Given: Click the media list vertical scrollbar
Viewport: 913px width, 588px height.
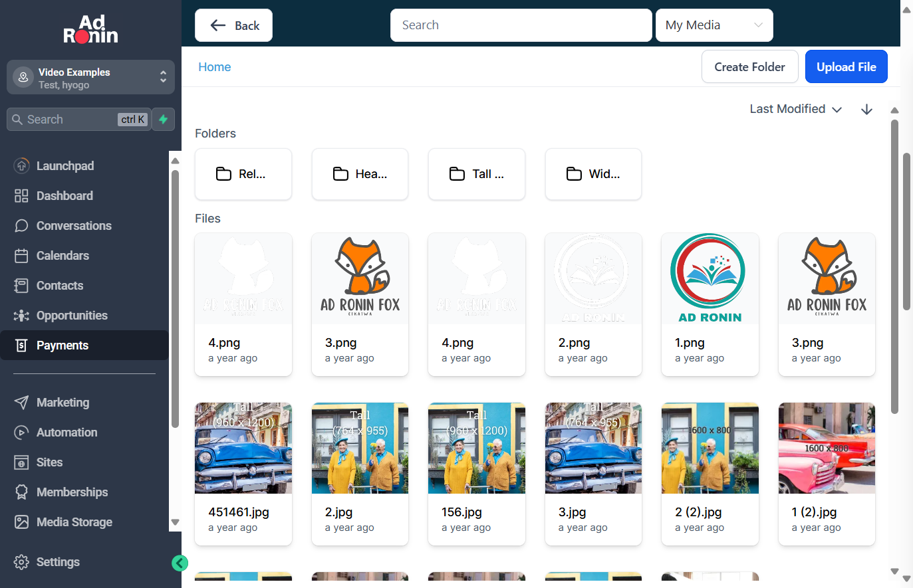Looking at the screenshot, I should [x=894, y=266].
